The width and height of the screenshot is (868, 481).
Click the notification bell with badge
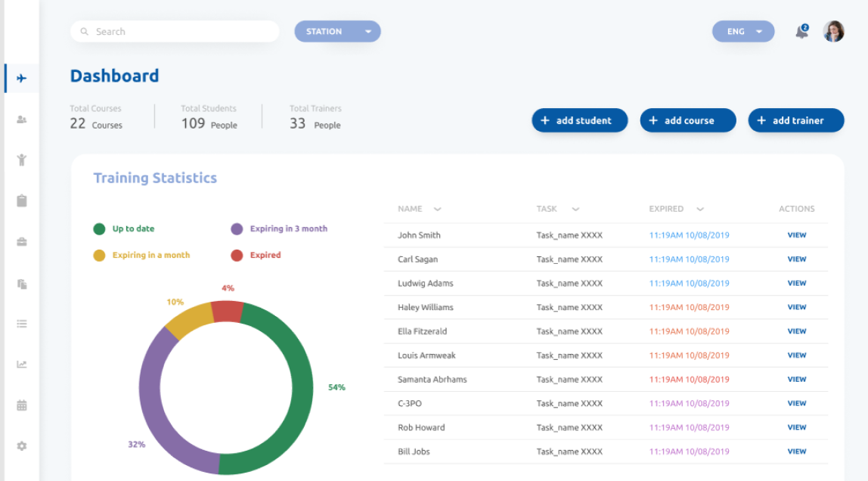pyautogui.click(x=801, y=31)
